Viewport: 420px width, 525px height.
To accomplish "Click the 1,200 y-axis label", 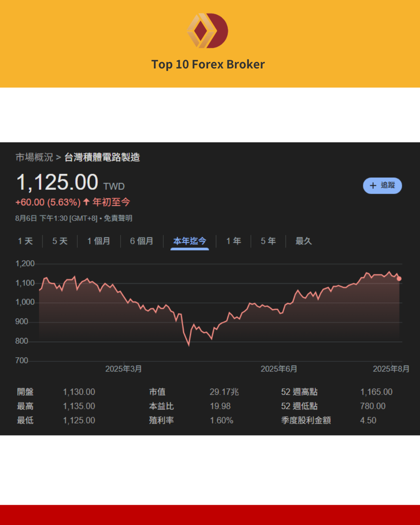I will pos(25,264).
